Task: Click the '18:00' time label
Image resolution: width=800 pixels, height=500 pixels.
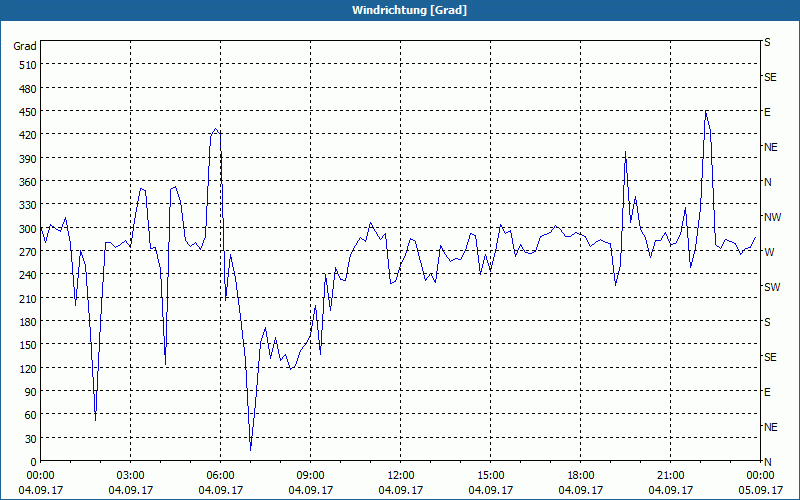Action: 581,476
